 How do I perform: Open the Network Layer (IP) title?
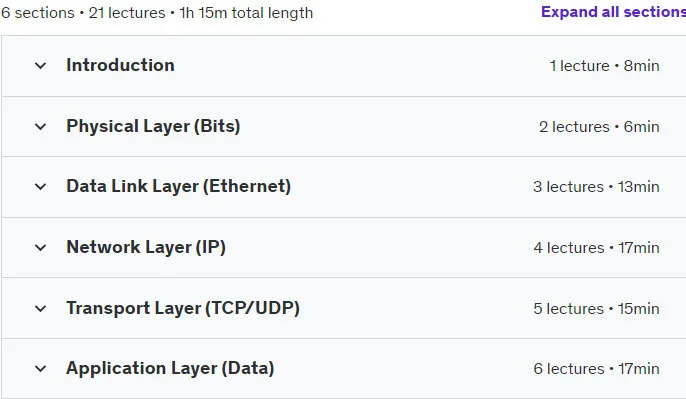[146, 247]
